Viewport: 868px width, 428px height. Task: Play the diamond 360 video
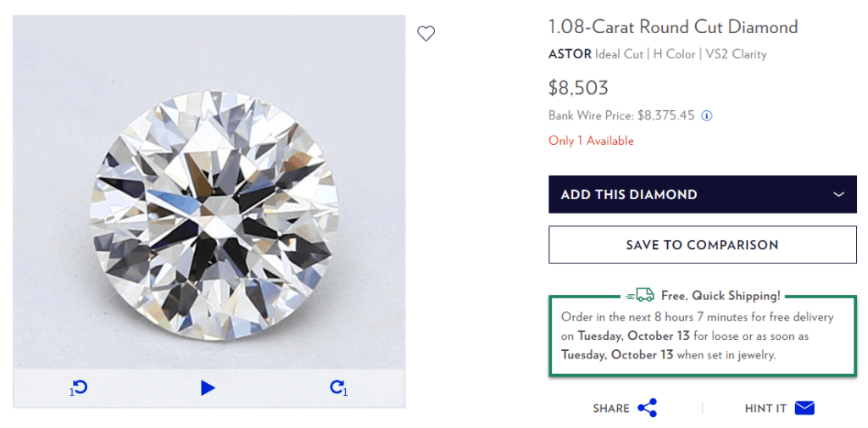pyautogui.click(x=208, y=388)
